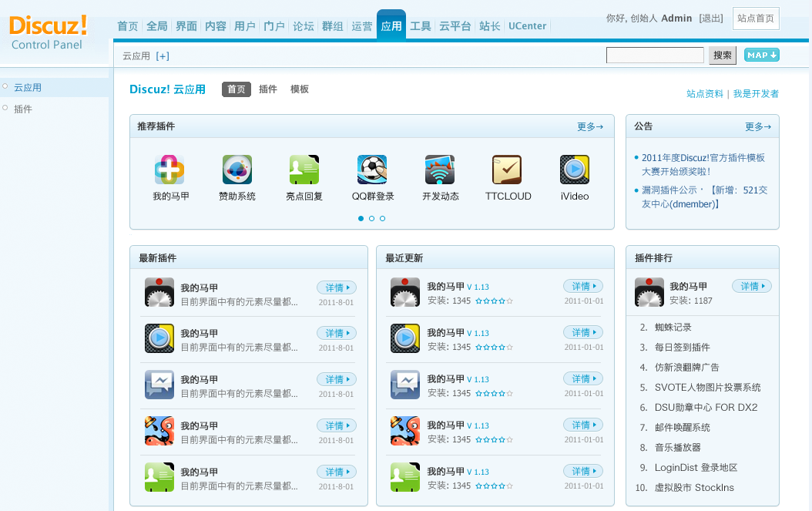Click the Admin username in the header
Screen dimensions: 812x511
pyautogui.click(x=676, y=18)
